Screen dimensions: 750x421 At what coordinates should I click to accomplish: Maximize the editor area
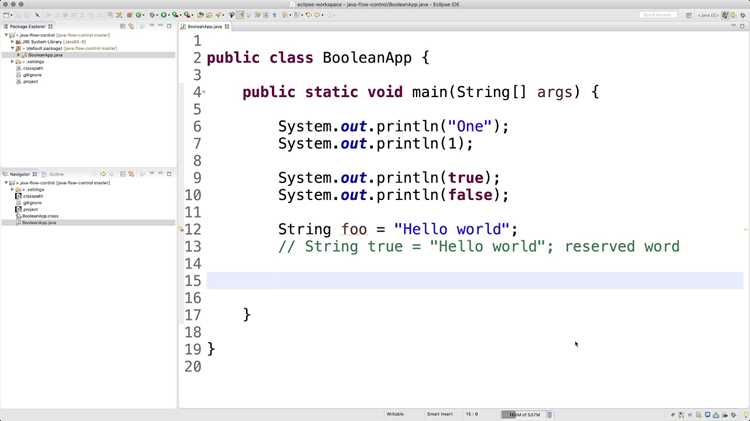pyautogui.click(x=742, y=26)
